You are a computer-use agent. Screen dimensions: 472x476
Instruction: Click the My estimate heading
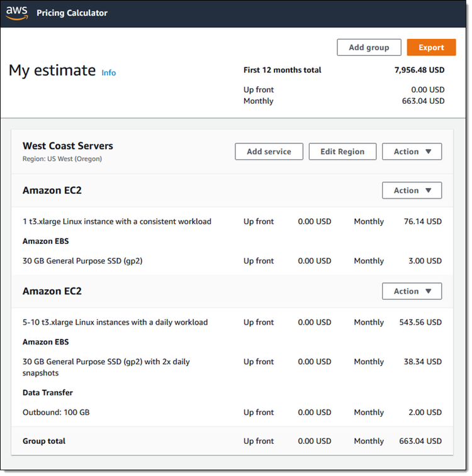[52, 70]
